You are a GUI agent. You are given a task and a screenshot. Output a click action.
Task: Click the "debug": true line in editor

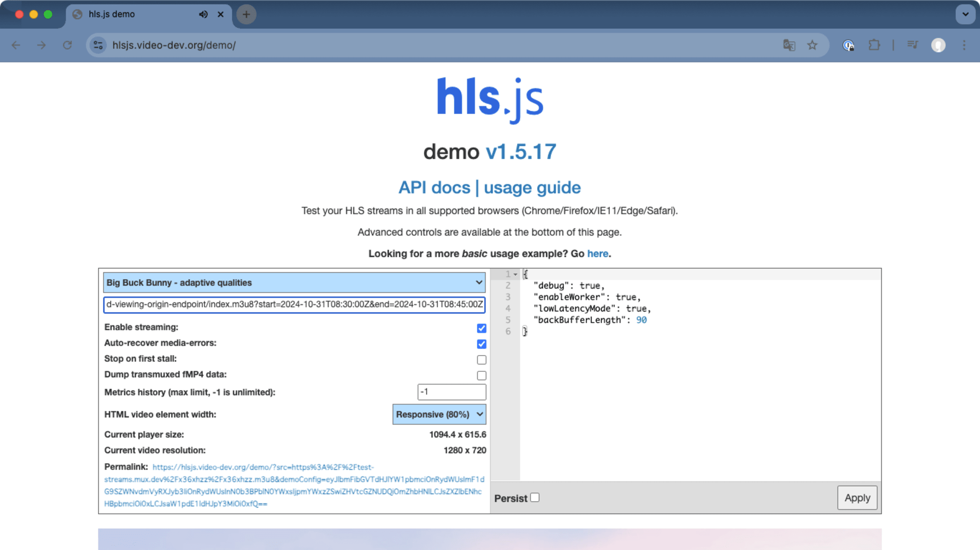tap(569, 286)
